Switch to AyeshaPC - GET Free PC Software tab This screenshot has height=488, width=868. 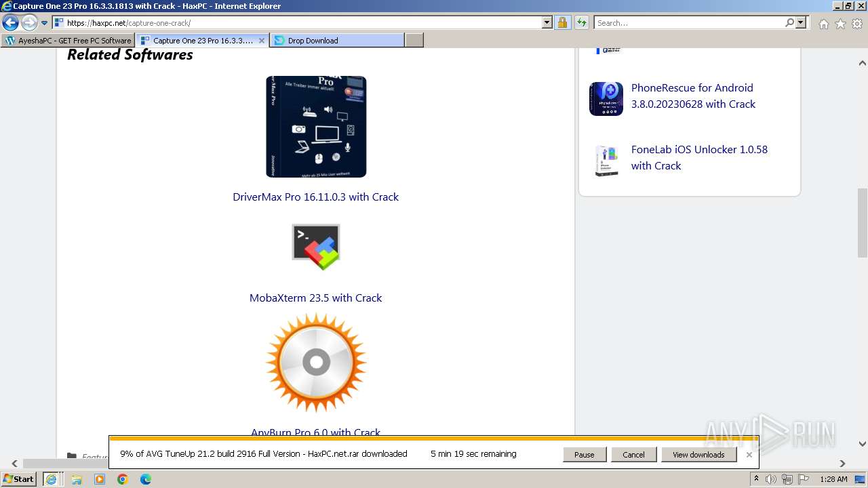click(x=68, y=41)
